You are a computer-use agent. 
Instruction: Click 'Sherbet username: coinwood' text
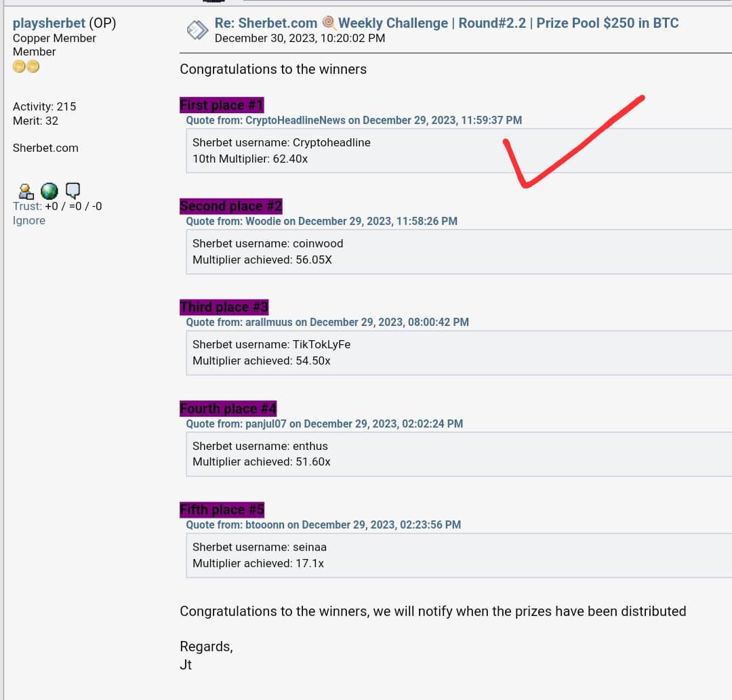[268, 243]
